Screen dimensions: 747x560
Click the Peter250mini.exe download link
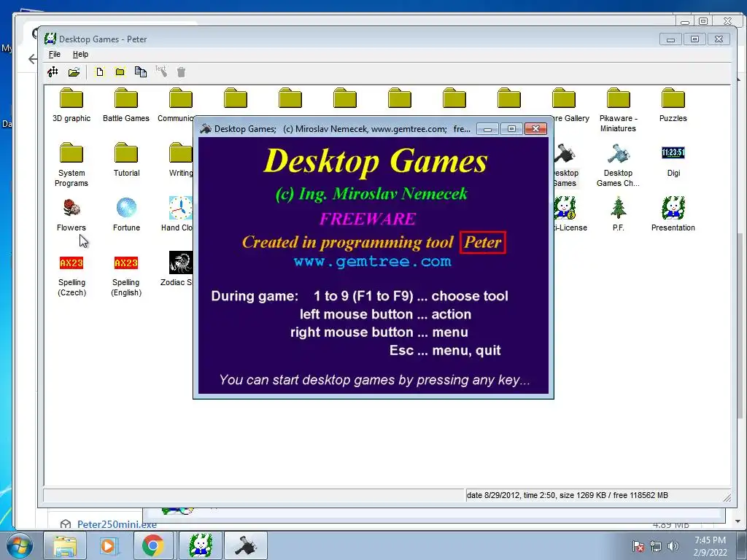(117, 524)
